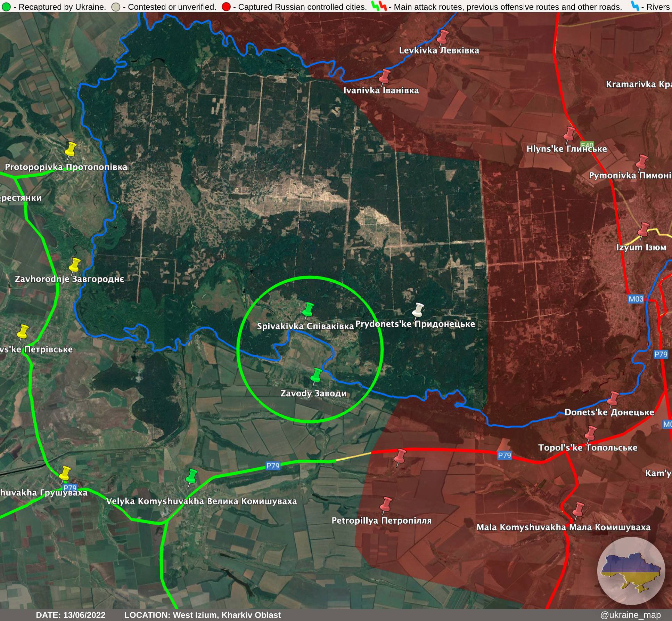Click the green pin above Spivakivka
Screen dimensions: 672x621
[308, 309]
